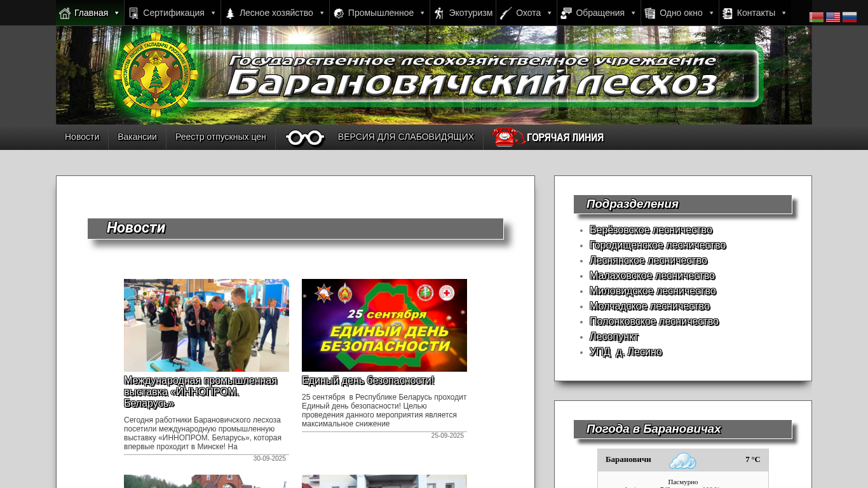Click the 25-09-2025 news date
Screen dimensions: 868x488
[x=447, y=436]
